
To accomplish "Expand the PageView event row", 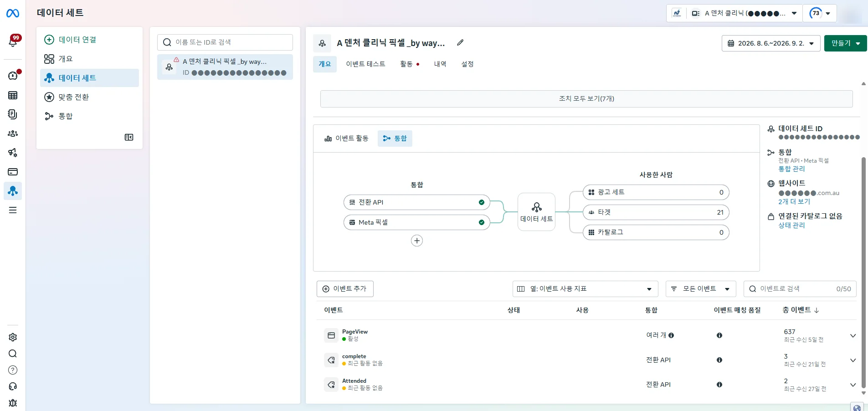I will (x=853, y=336).
